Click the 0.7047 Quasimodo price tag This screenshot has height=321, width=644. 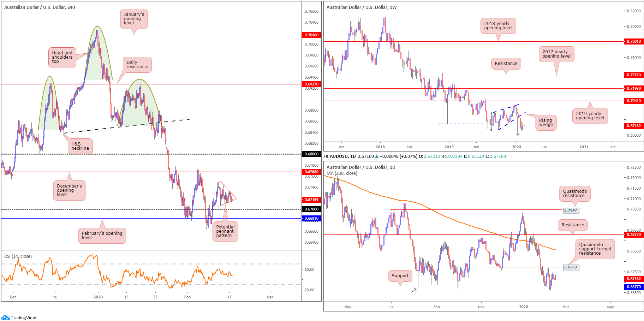click(571, 210)
